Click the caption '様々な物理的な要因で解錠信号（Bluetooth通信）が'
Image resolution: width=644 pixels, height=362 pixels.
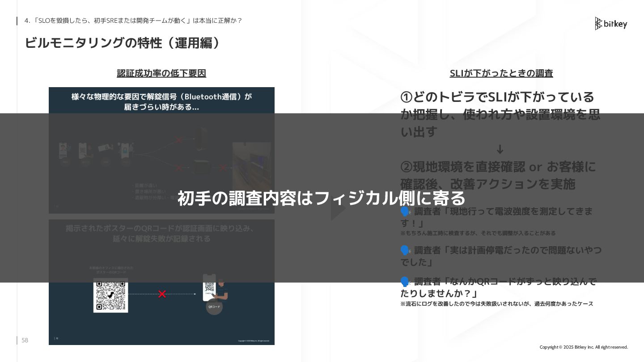point(161,97)
